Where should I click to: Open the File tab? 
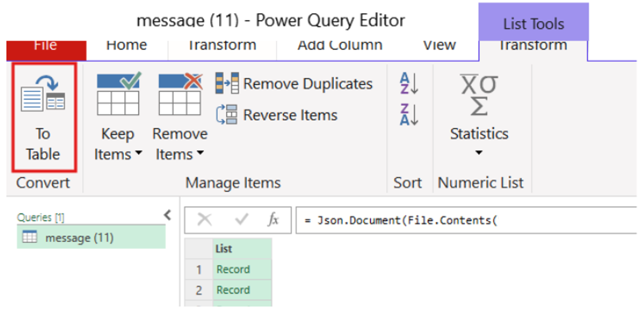click(46, 46)
